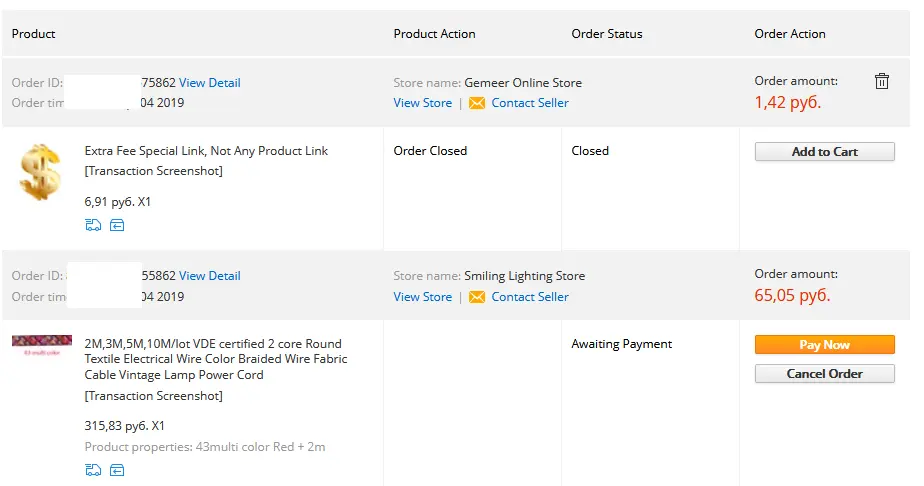Screen dimensions: 924x486
Task: Click envelope icon for Smiling Lighting Store
Action: pos(477,297)
